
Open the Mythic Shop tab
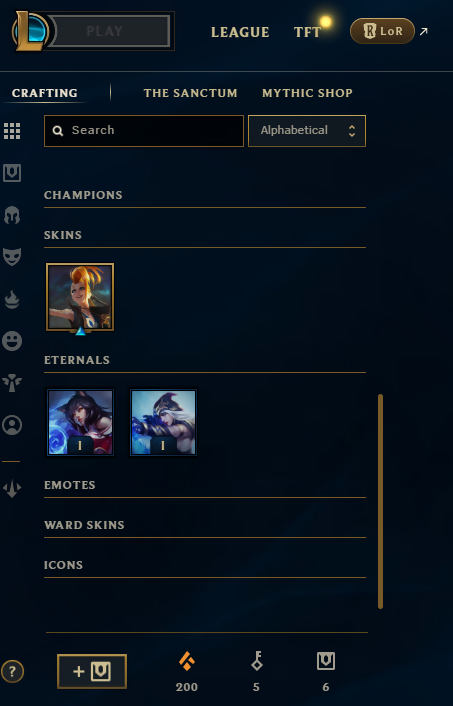click(308, 93)
